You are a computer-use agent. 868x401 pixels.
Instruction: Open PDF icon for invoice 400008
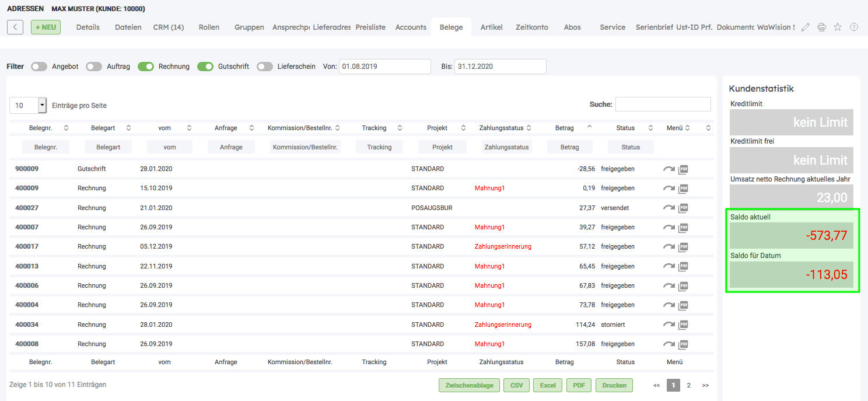click(683, 344)
